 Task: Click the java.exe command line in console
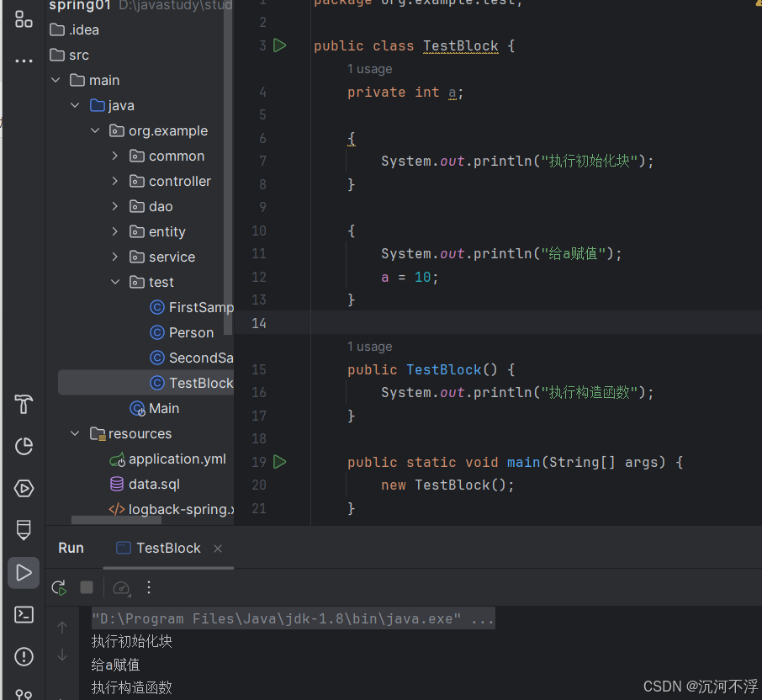[294, 619]
